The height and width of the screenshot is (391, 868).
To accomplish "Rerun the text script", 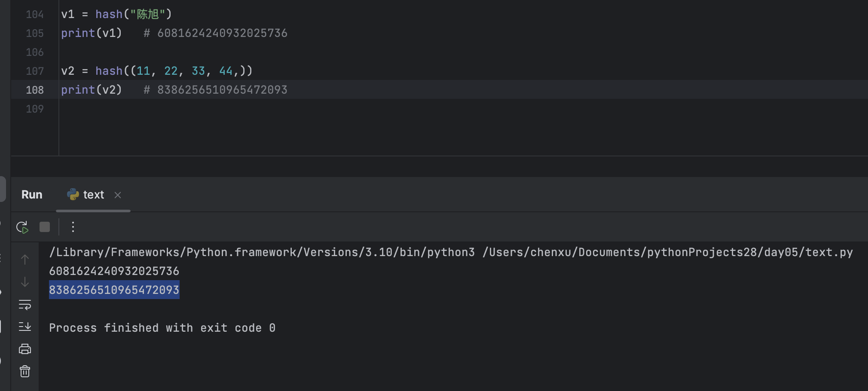I will click(x=22, y=227).
